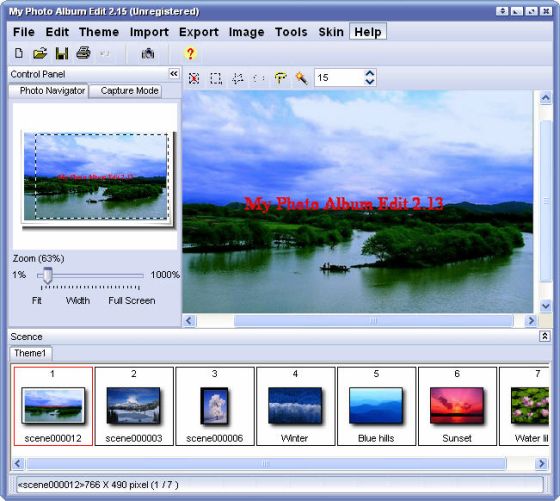
Task: Open the Tools menu
Action: [291, 32]
